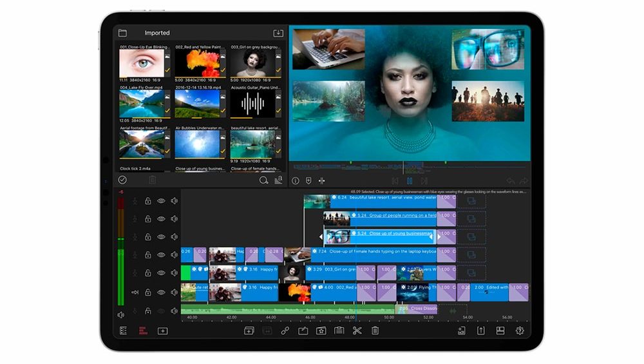Show clip info in the preview panel

296,181
